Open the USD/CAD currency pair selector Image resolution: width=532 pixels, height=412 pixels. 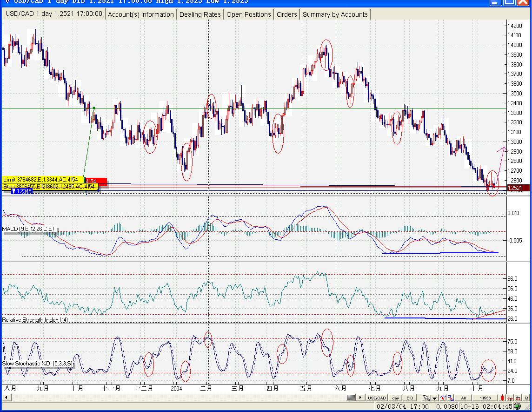tap(377, 398)
